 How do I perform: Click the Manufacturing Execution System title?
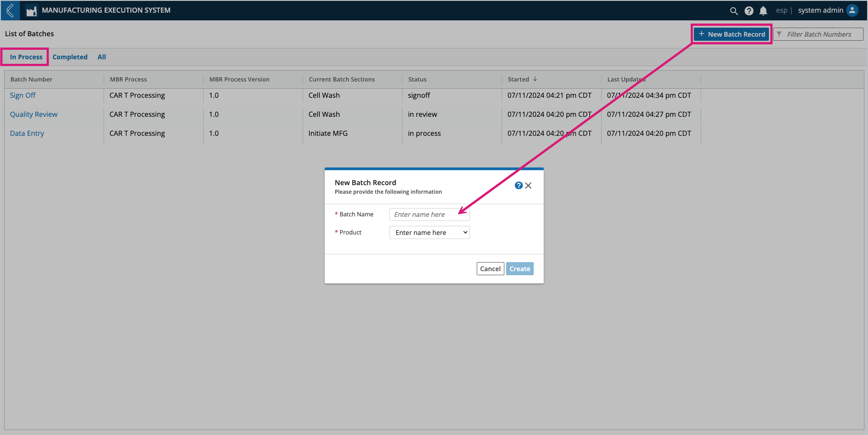pyautogui.click(x=106, y=10)
